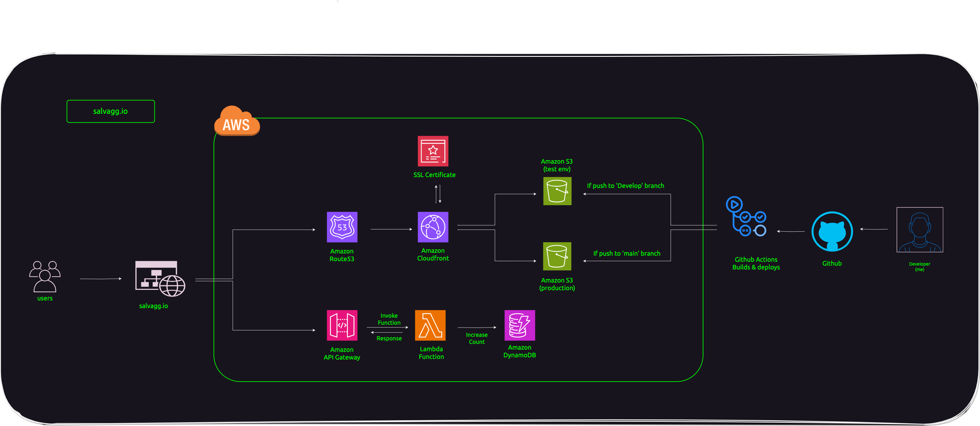Select the Amazon API Gateway icon
980x426 pixels.
(x=341, y=326)
